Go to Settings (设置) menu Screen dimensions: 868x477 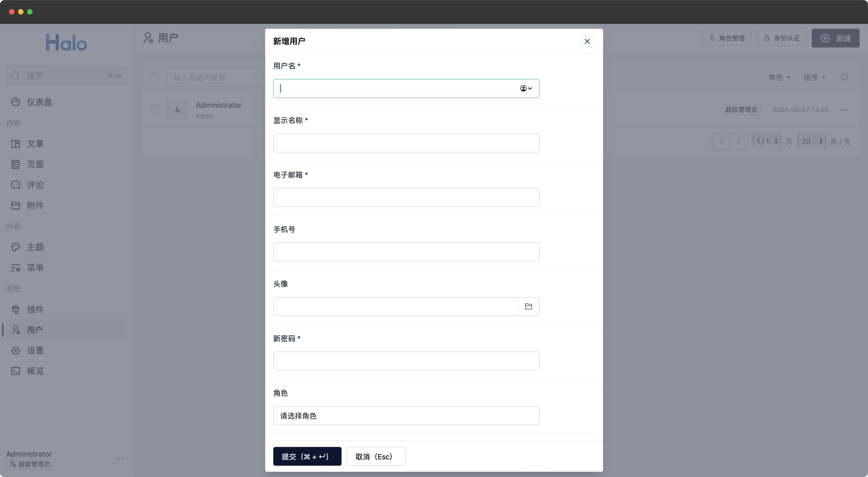point(35,351)
